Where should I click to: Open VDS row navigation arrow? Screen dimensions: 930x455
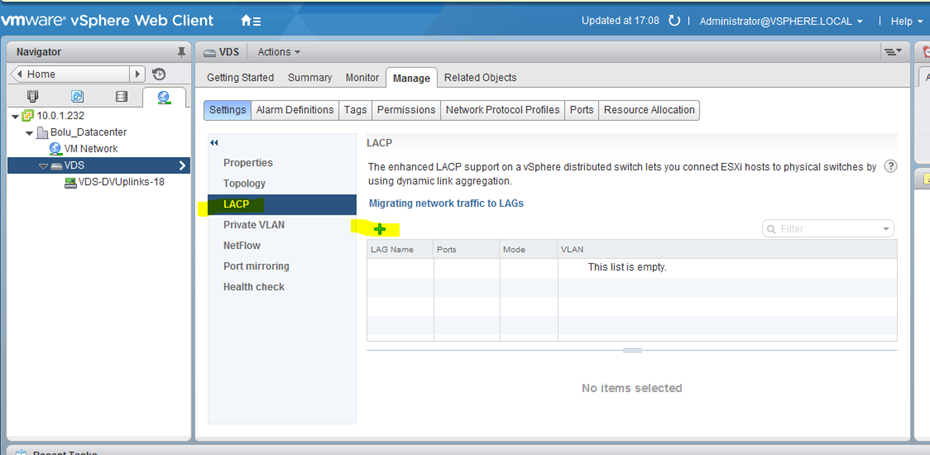182,166
